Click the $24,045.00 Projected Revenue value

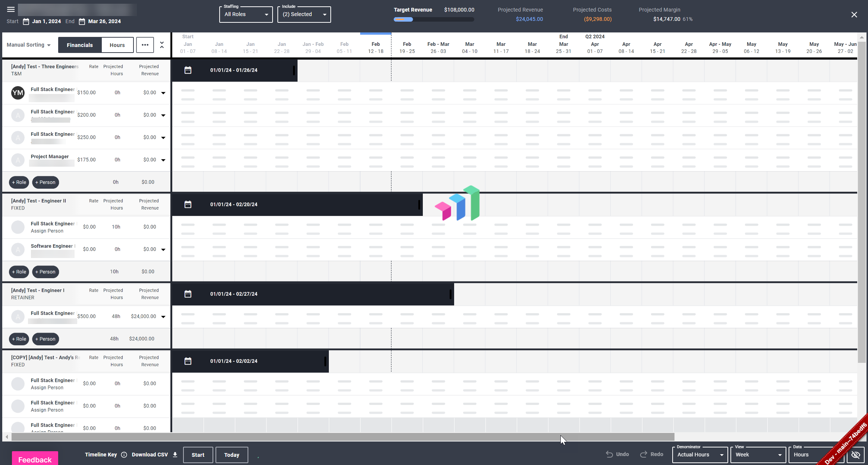click(529, 19)
